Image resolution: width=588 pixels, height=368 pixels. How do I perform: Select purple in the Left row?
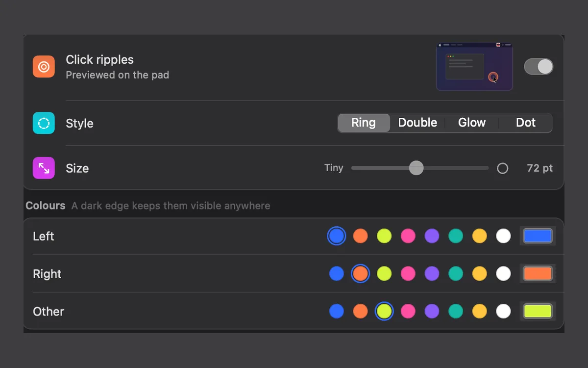tap(432, 236)
